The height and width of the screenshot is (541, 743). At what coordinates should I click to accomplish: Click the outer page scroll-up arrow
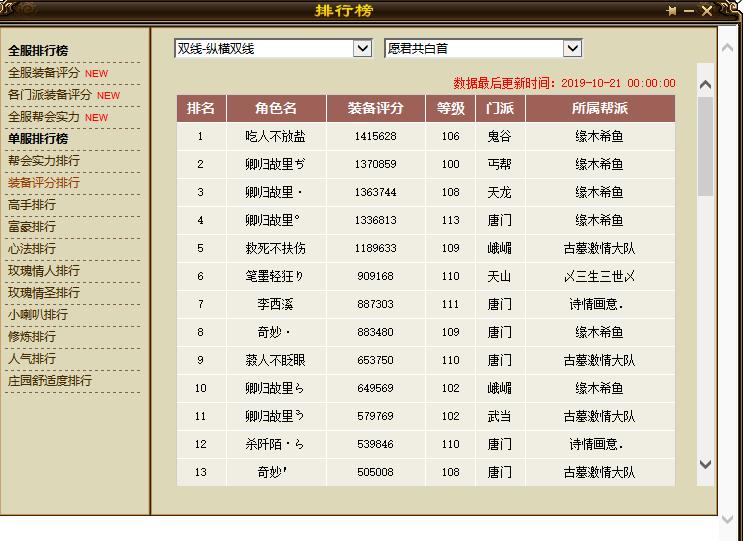pos(727,48)
